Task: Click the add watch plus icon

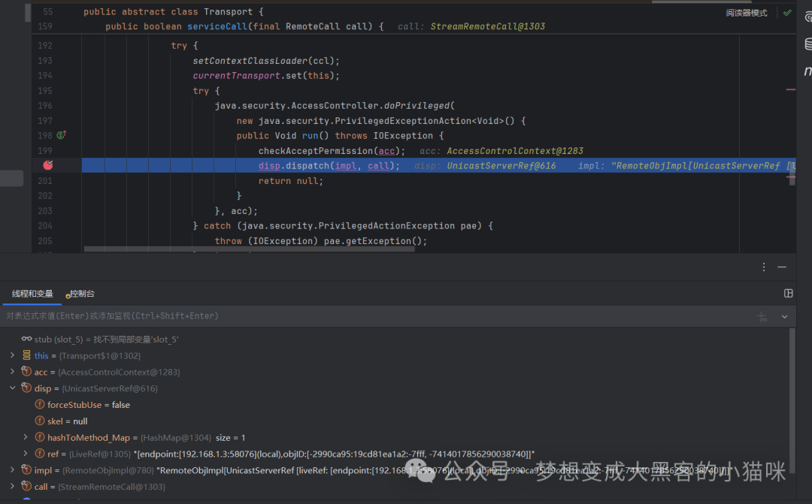Action: coord(762,317)
